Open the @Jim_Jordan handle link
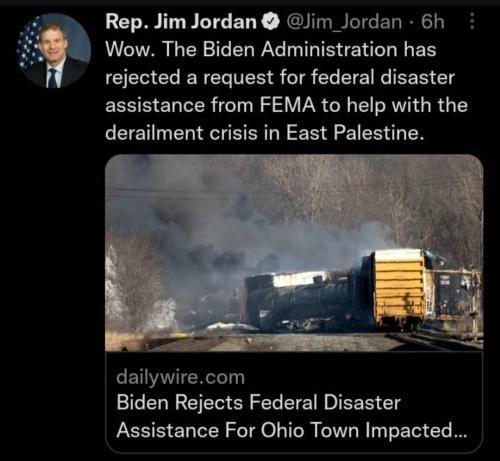Screen dimensions: 500x461 point(344,22)
